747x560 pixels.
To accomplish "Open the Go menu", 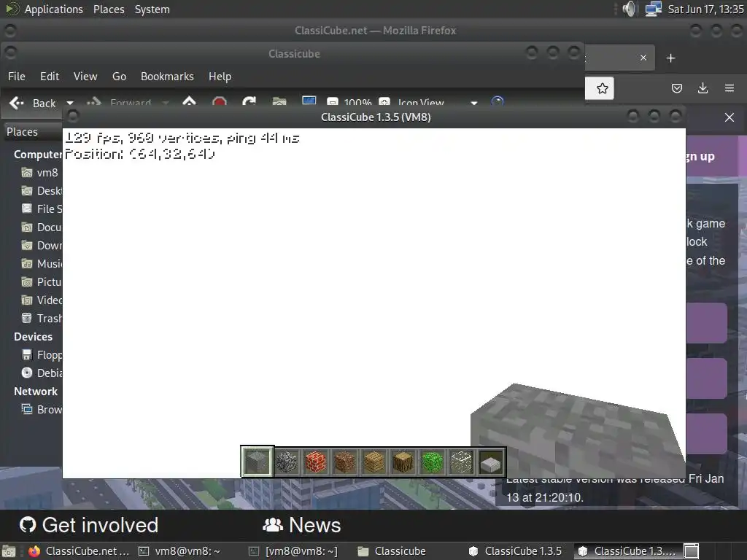I will click(x=119, y=76).
